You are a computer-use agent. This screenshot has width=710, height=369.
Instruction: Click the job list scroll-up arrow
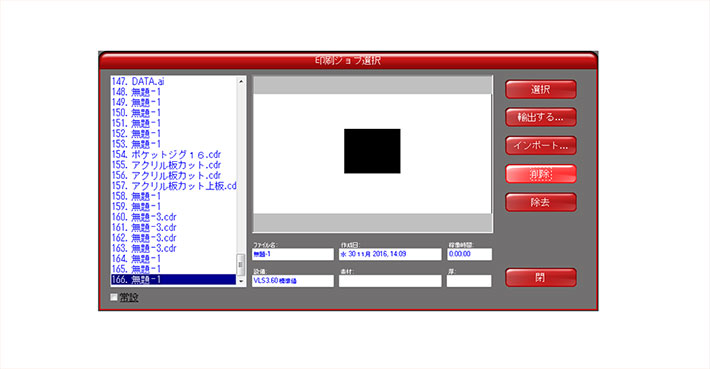click(x=241, y=81)
